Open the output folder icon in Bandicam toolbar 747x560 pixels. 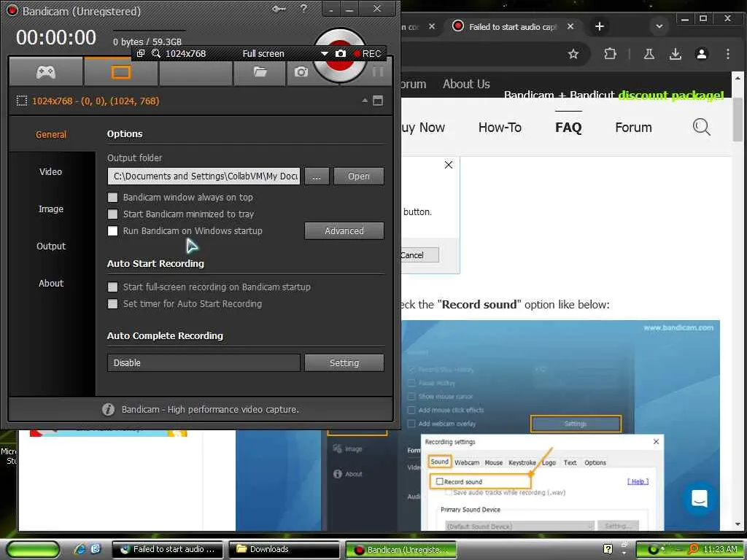[x=260, y=72]
